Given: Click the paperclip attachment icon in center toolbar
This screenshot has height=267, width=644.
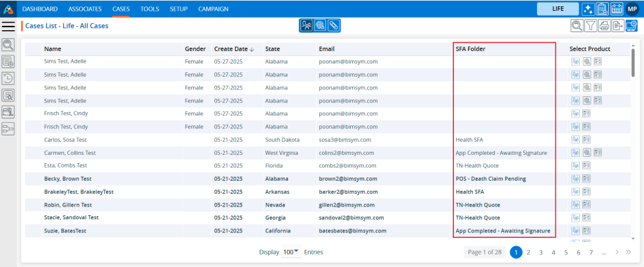Looking at the screenshot, I should click(334, 26).
